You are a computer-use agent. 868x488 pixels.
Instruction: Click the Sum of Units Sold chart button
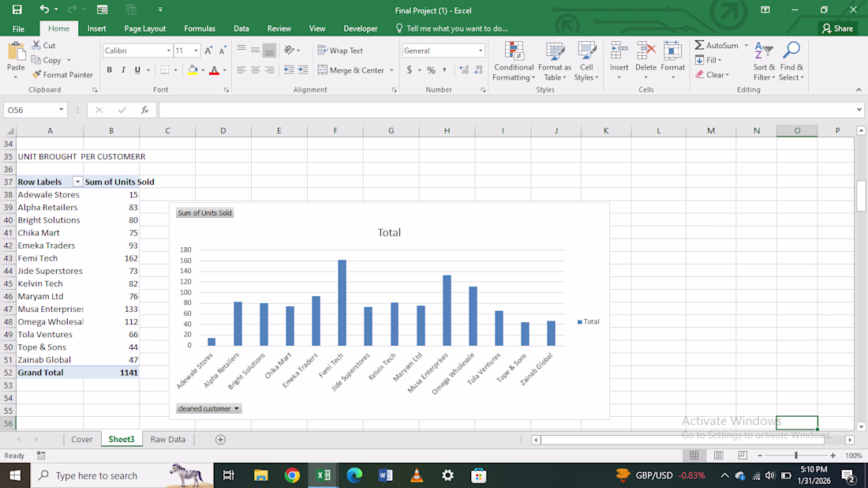point(205,213)
